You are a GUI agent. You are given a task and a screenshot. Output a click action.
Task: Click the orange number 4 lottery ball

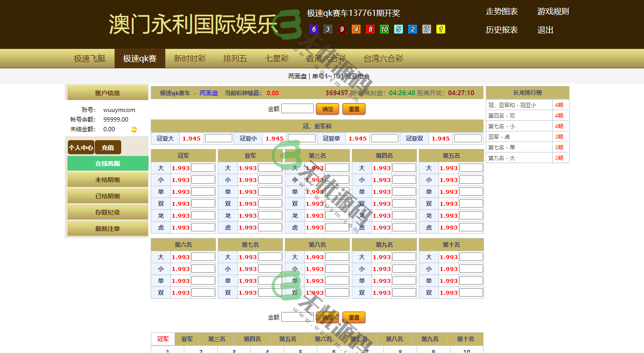point(356,29)
